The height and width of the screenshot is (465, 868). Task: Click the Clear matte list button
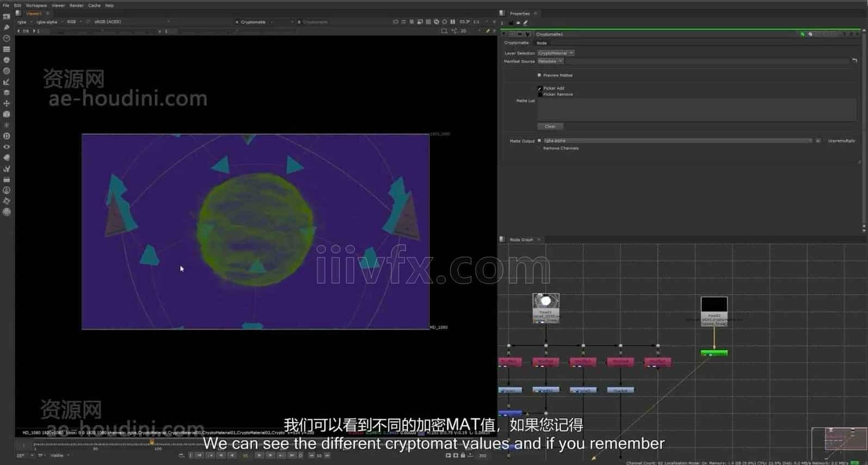coord(550,127)
